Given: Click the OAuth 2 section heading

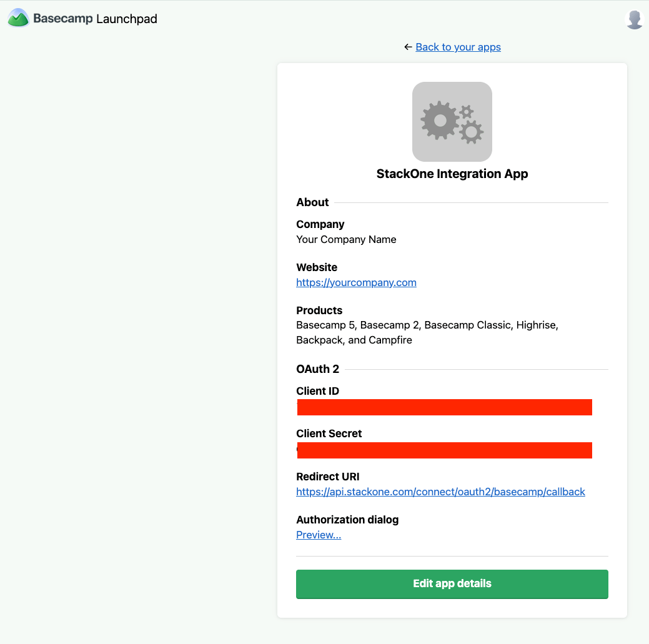Looking at the screenshot, I should point(317,369).
